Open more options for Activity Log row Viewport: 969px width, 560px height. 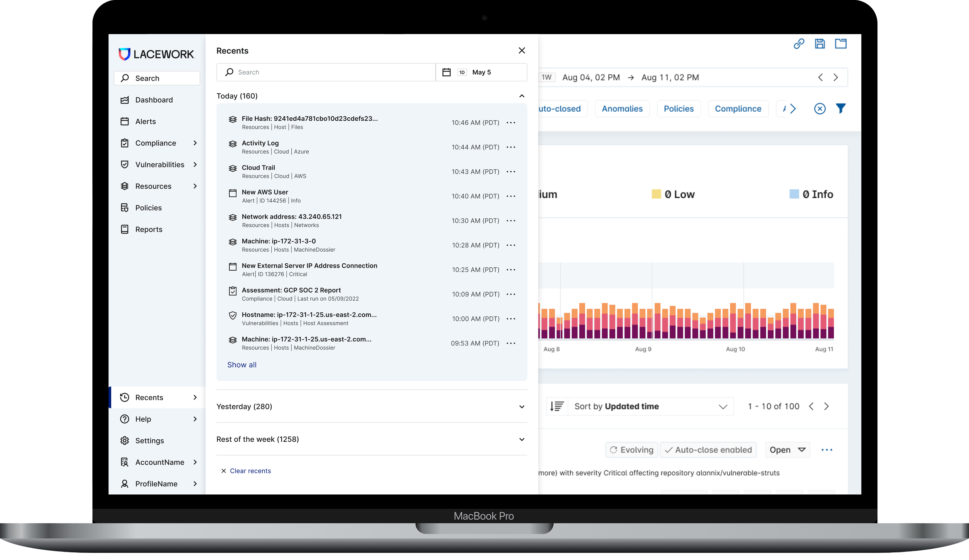point(511,147)
